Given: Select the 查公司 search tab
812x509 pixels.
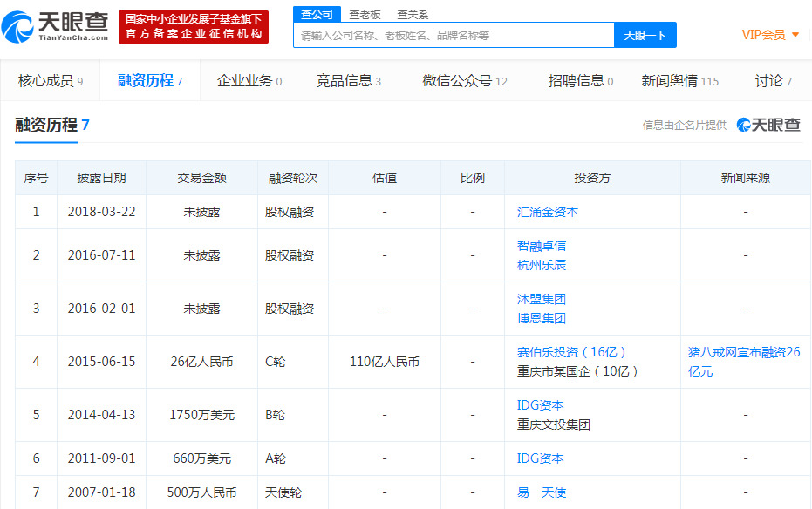Looking at the screenshot, I should 317,14.
